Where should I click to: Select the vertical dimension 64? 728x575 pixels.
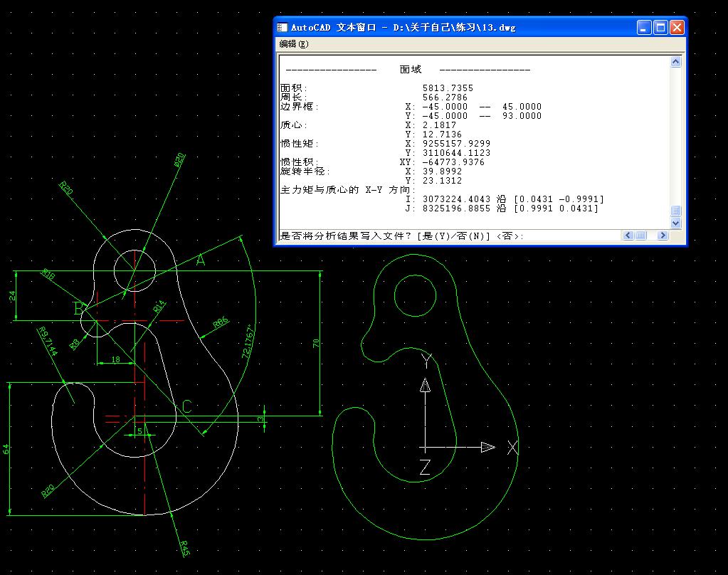pyautogui.click(x=6, y=449)
